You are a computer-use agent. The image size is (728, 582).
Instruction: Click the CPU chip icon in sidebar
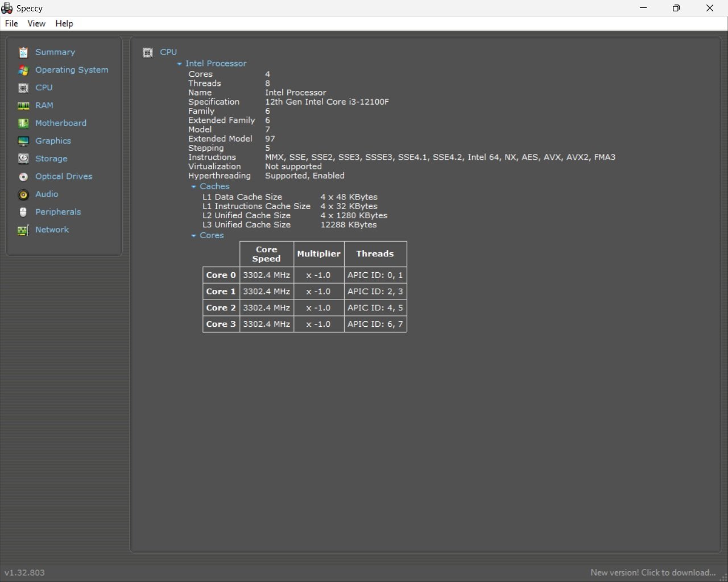pyautogui.click(x=23, y=88)
